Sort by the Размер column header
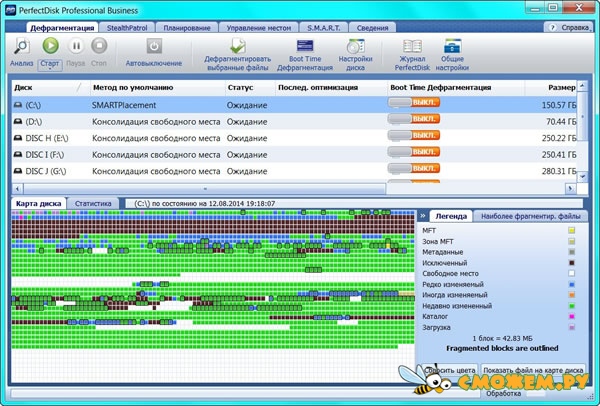This screenshot has width=600, height=406. point(551,88)
